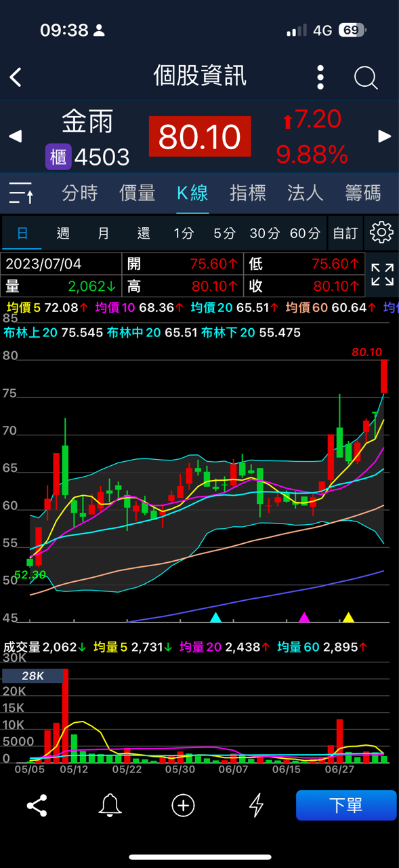The height and width of the screenshot is (868, 399).
Task: Switch to the 分時 tab
Action: pos(80,193)
